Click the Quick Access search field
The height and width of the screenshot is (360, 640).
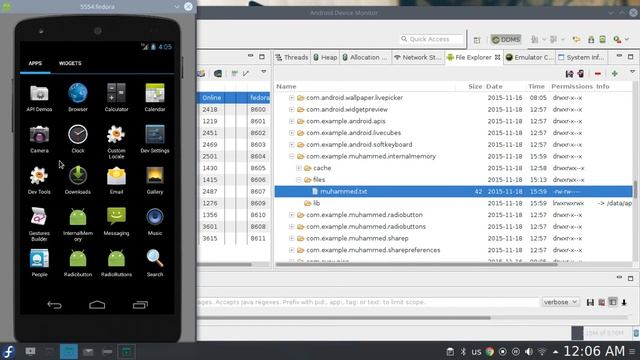click(432, 39)
